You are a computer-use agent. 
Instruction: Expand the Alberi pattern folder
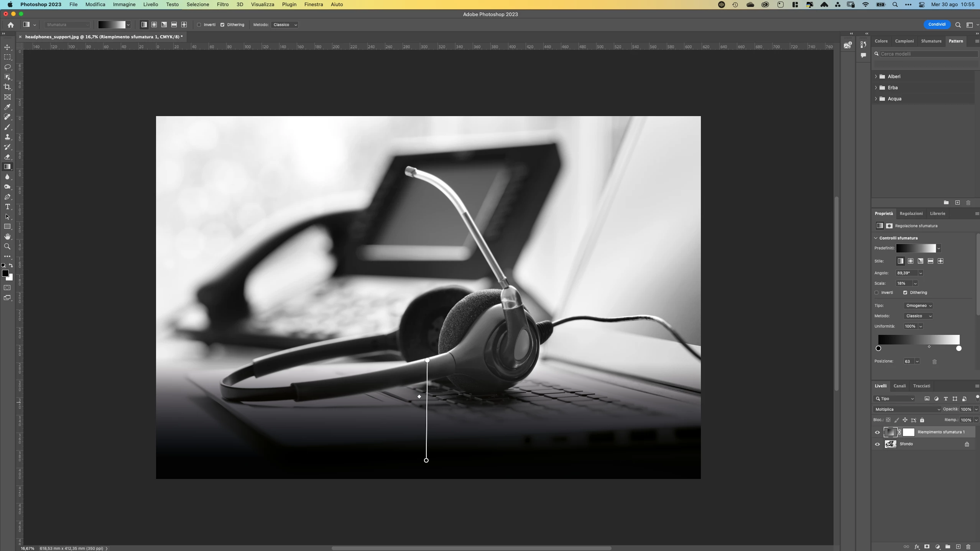[x=876, y=77]
